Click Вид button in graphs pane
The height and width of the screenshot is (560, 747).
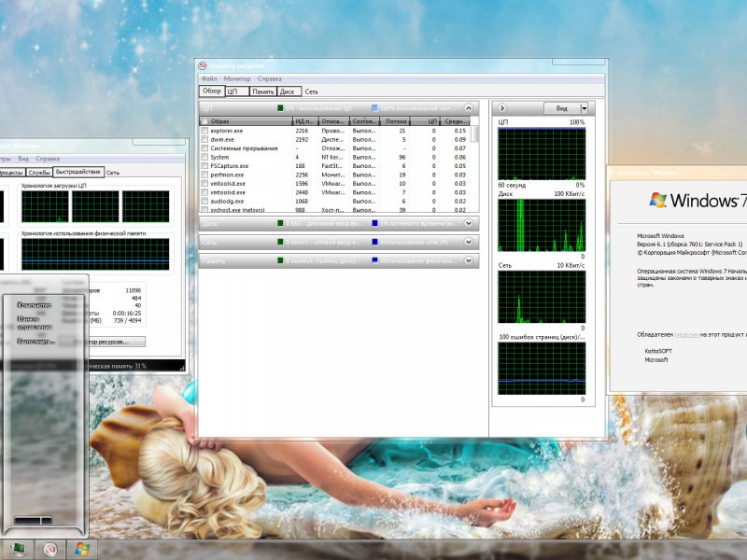coord(562,108)
